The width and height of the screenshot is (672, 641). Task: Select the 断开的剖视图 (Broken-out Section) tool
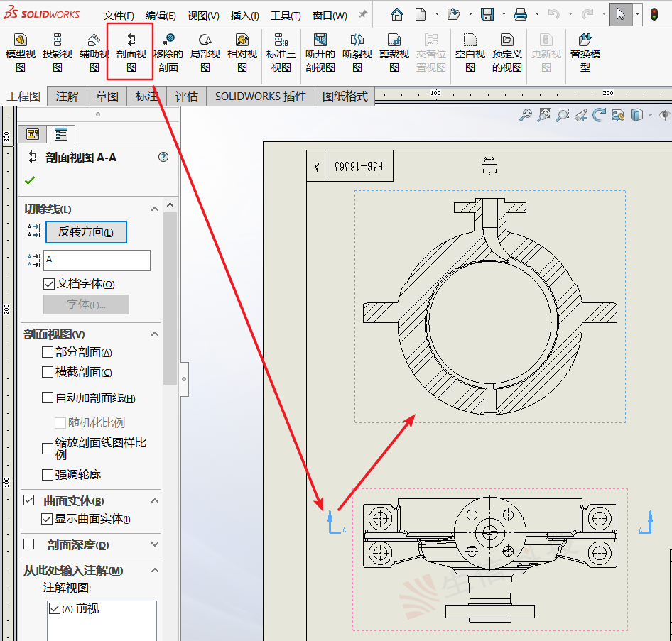pyautogui.click(x=320, y=53)
